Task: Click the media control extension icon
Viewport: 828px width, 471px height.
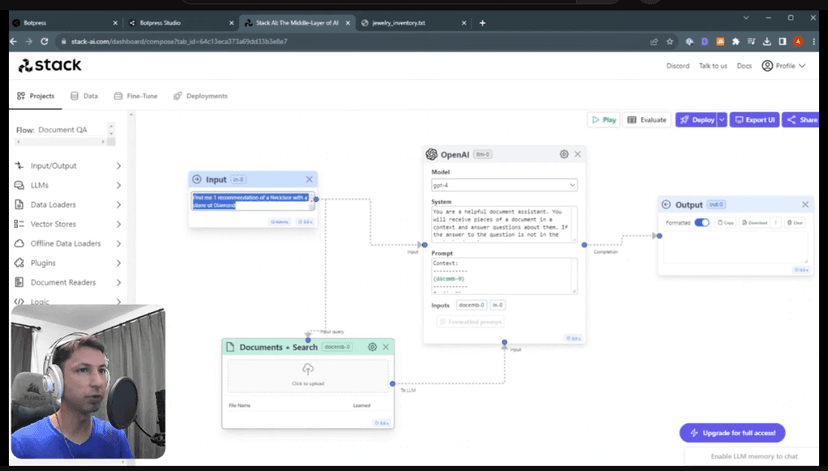Action: (751, 41)
